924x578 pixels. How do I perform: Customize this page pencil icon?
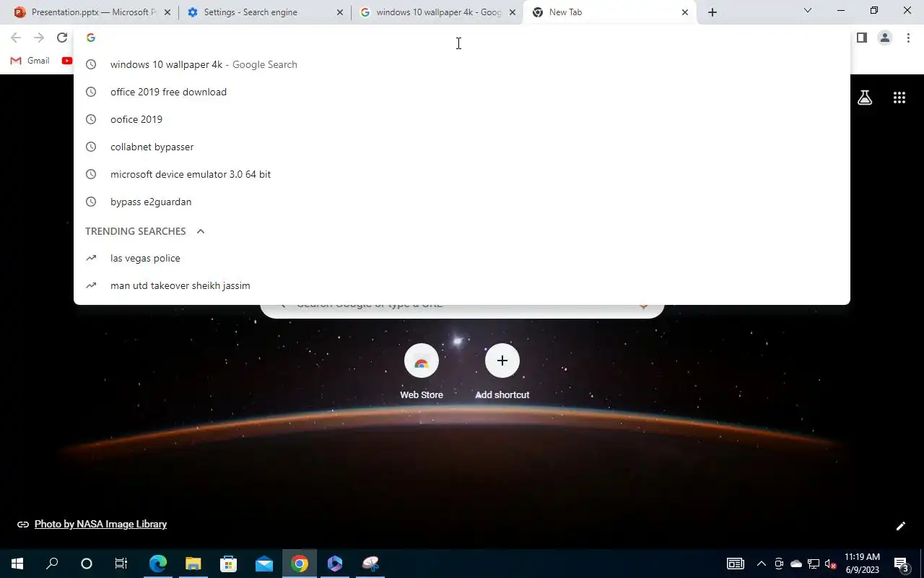(x=900, y=526)
